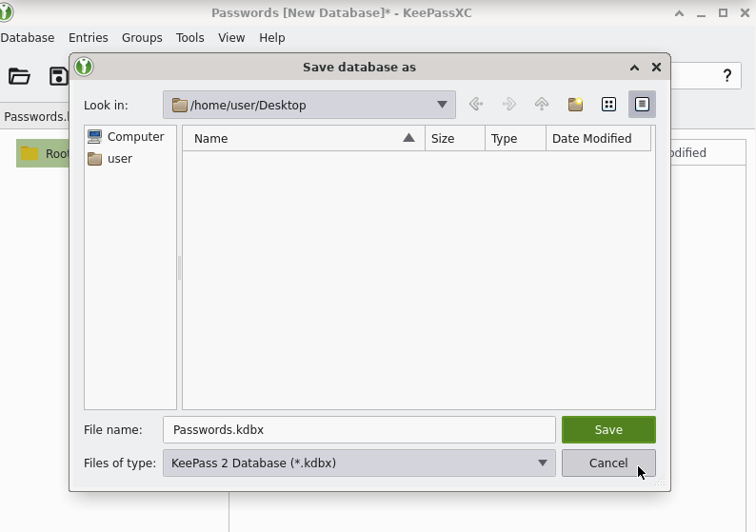Open the Tools menu
Image resolution: width=756 pixels, height=532 pixels.
coord(189,38)
